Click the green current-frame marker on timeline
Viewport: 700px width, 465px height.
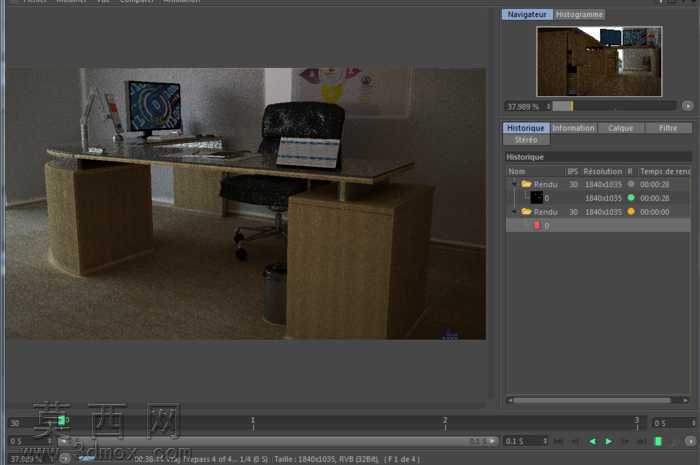(62, 420)
